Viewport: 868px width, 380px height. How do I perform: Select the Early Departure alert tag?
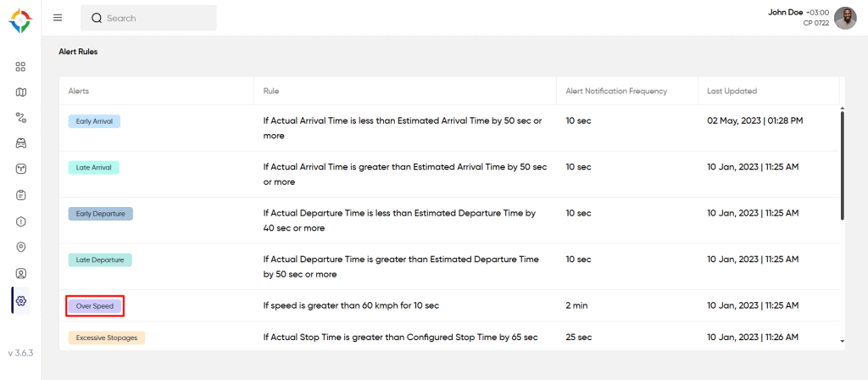tap(101, 214)
